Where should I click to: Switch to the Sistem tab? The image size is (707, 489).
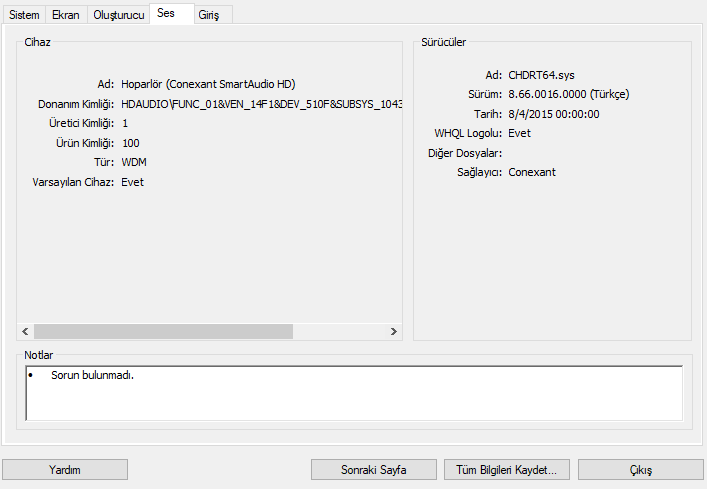[24, 15]
